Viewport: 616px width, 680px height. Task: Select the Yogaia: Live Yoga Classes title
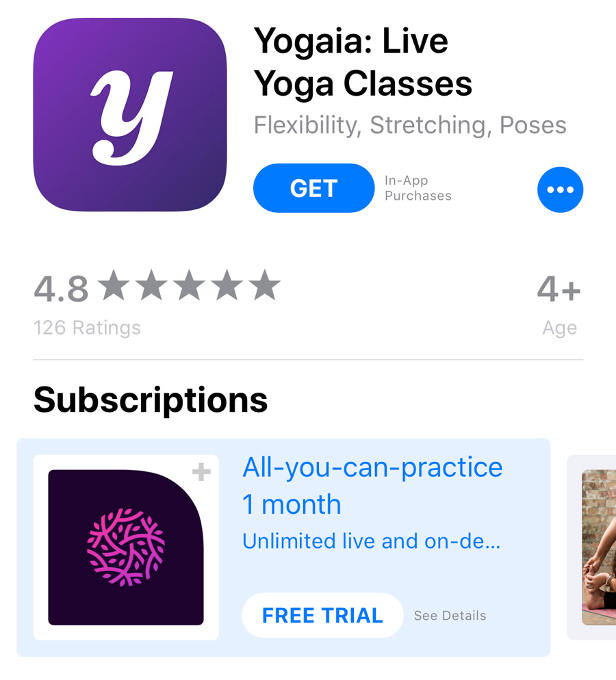point(363,62)
